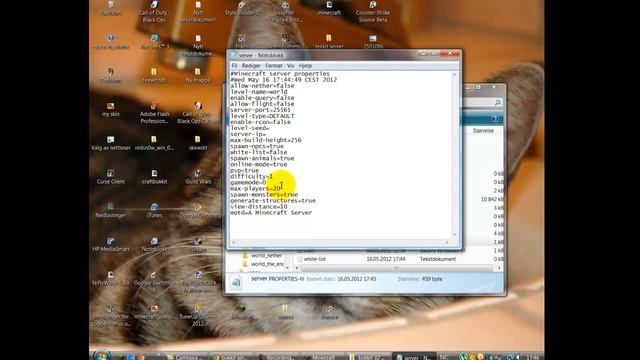Click the line server-port=25565 in Notepad
The width and height of the screenshot is (640, 360).
pos(260,110)
